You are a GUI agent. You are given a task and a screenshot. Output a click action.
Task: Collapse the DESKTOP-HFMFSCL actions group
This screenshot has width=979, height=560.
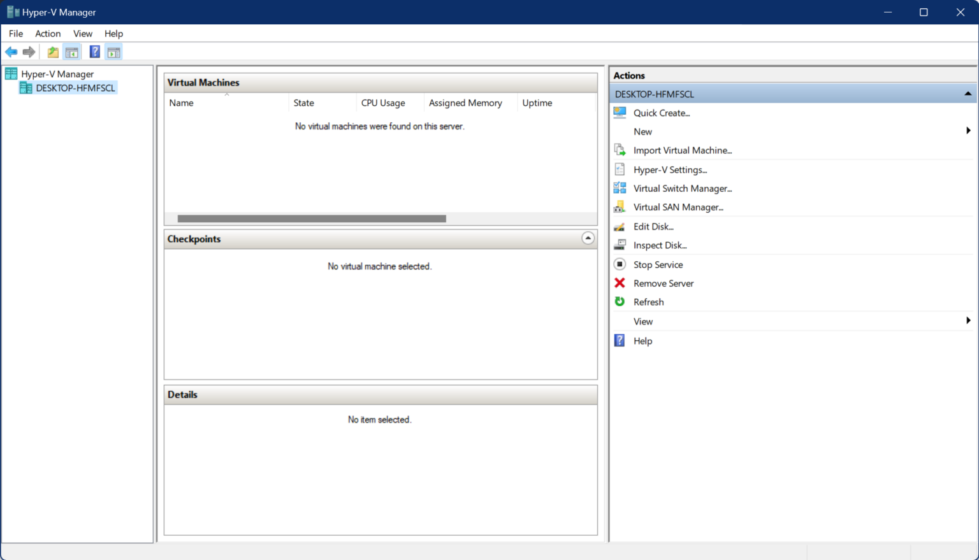click(968, 93)
